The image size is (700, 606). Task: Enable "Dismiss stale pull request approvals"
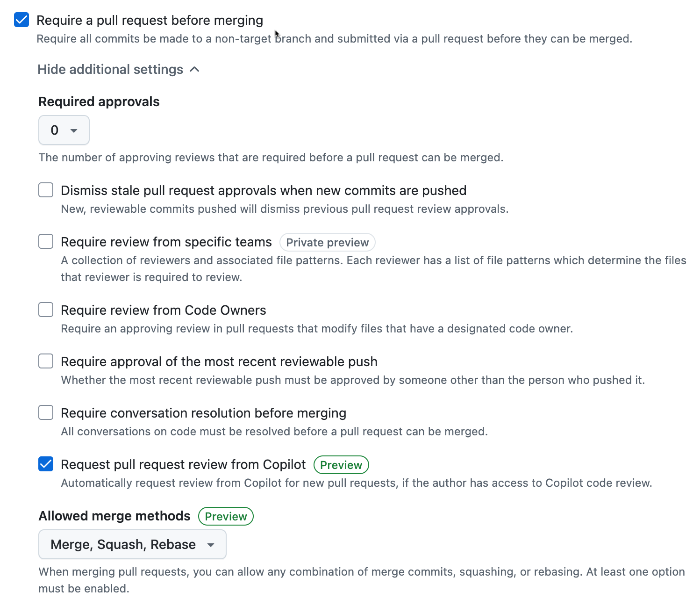click(x=45, y=190)
